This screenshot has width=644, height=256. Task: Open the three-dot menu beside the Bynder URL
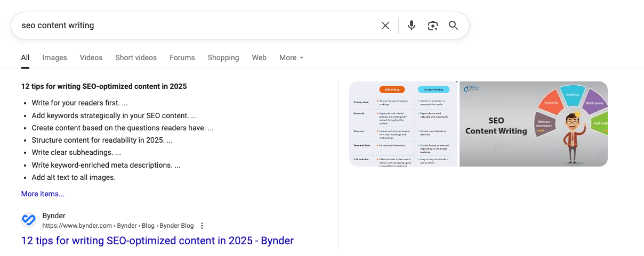[x=202, y=226]
